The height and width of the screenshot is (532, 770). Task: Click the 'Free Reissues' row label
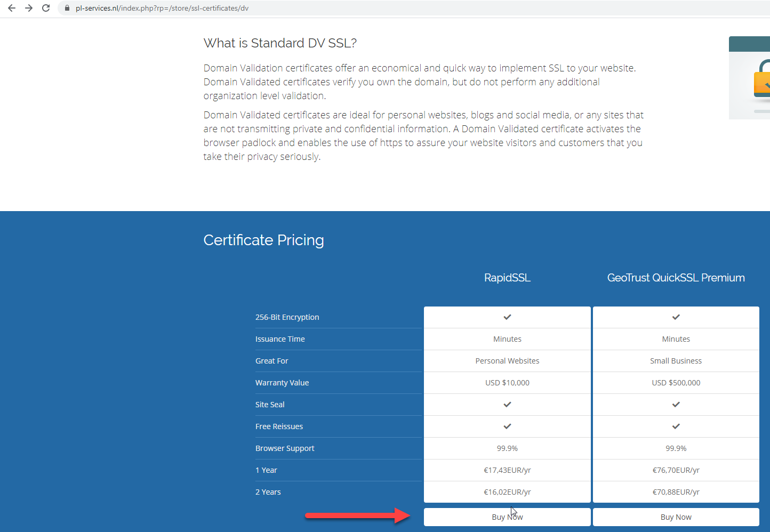point(279,426)
